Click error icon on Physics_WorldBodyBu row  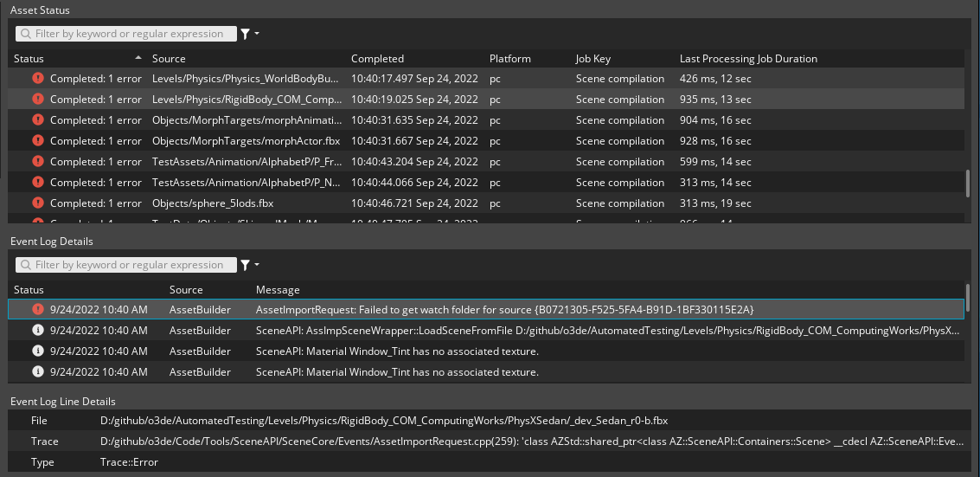pos(37,78)
